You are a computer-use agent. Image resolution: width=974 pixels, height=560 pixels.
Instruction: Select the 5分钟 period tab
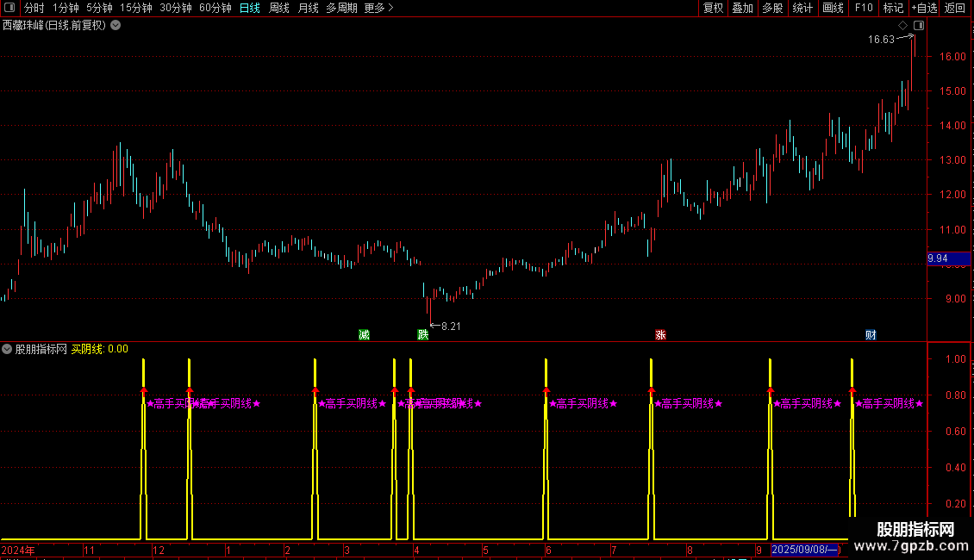(99, 8)
